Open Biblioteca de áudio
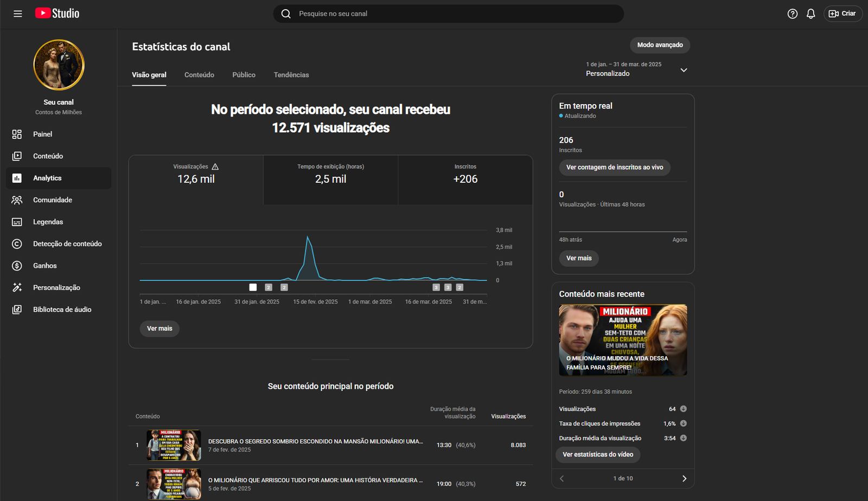 coord(62,310)
